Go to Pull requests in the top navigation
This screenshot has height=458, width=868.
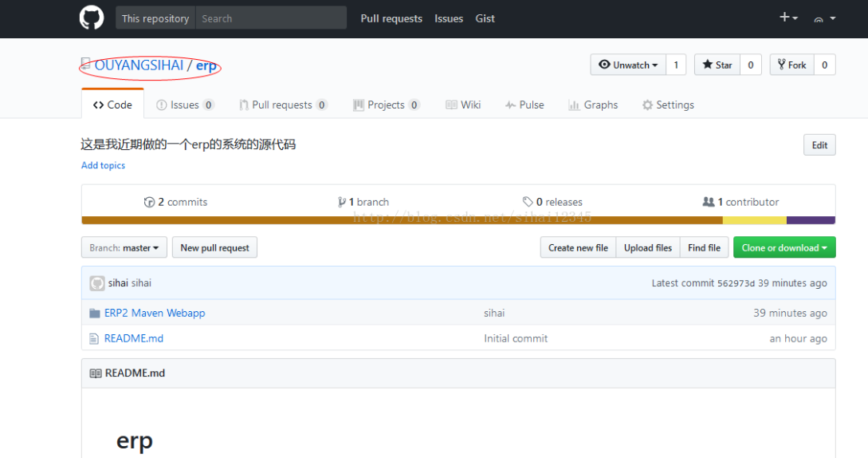pos(391,18)
